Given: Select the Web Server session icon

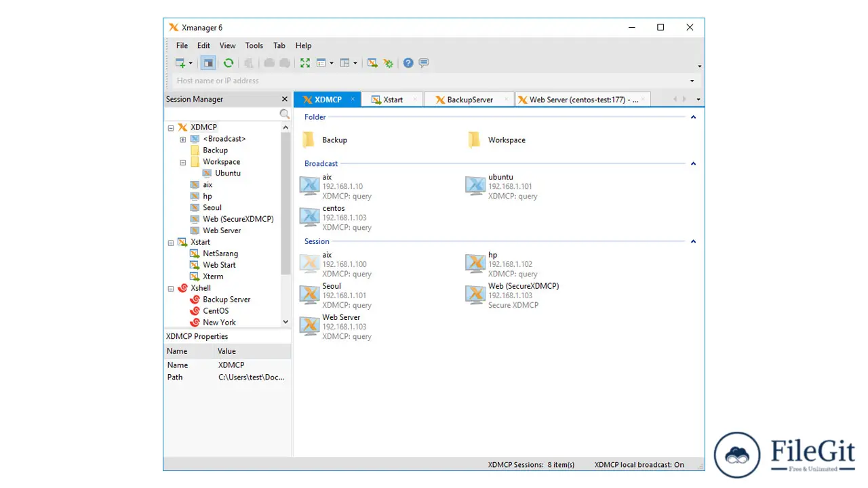Looking at the screenshot, I should [x=310, y=326].
